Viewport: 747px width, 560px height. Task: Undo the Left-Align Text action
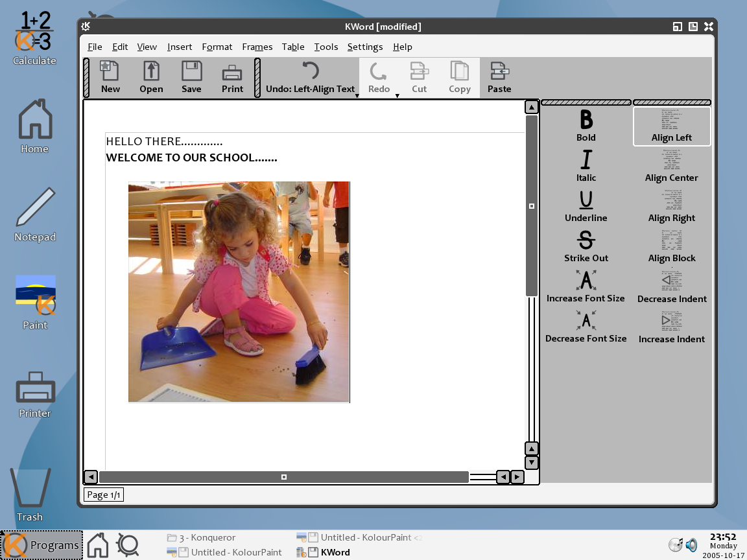(310, 77)
